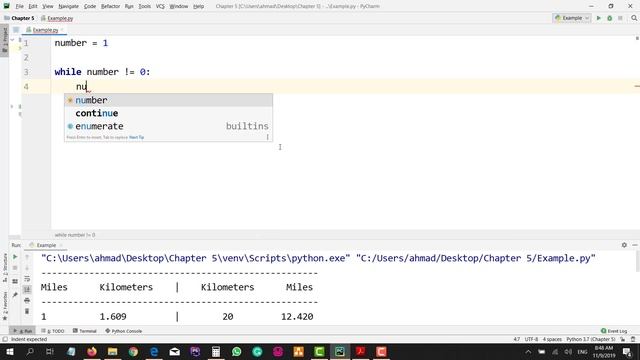Click the lock read-only status icon
Image resolution: width=640 pixels, height=360 pixels.
tap(623, 339)
